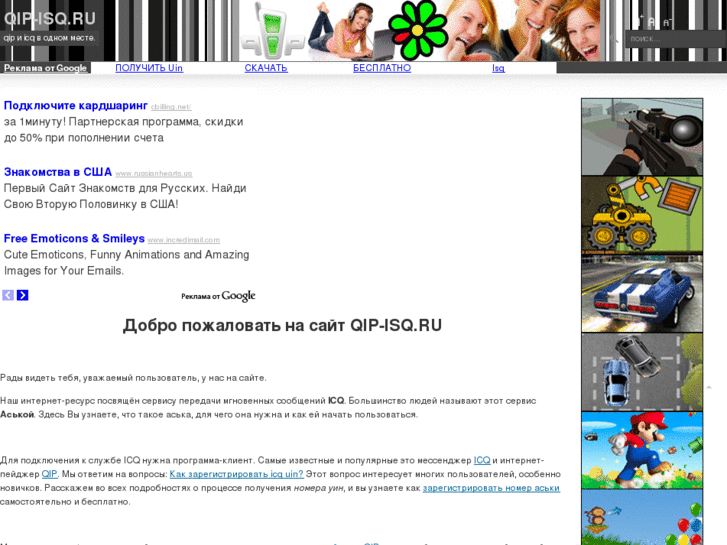Open the sniper rifle game thumbnail

[x=642, y=137]
